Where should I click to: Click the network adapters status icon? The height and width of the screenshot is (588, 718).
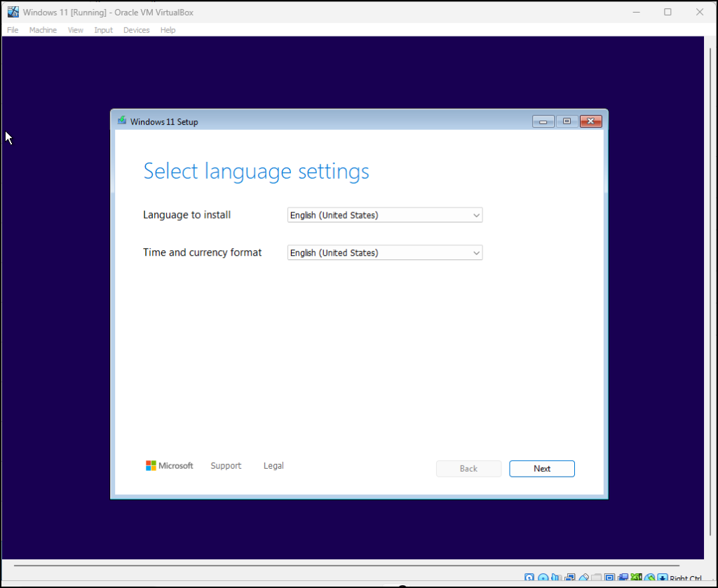pos(570,577)
